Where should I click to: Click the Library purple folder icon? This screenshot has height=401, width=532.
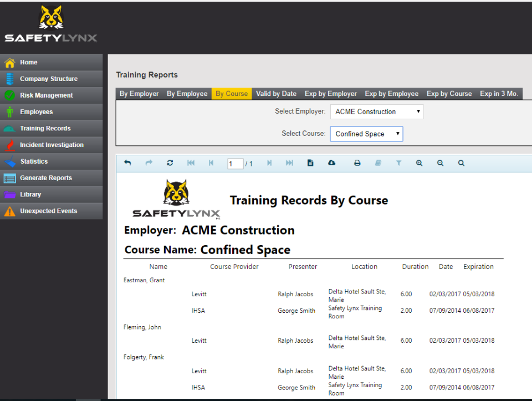[x=10, y=195]
